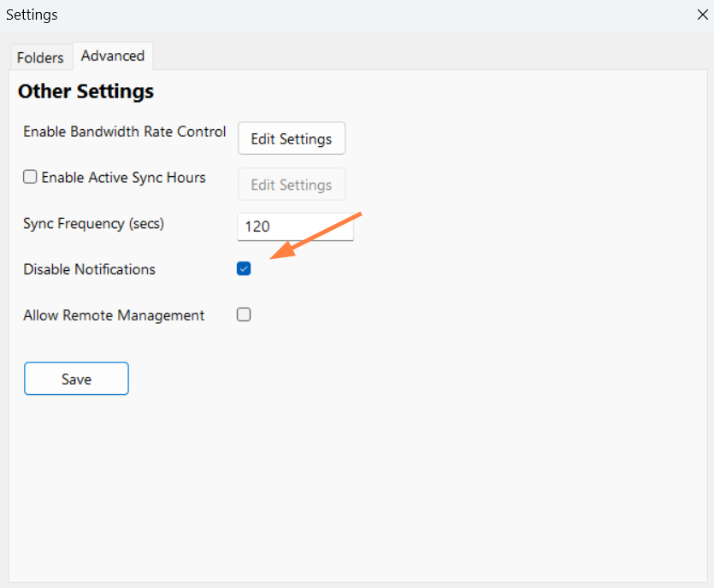
Task: Click the Enable Active Sync Hours label text
Action: (x=123, y=178)
